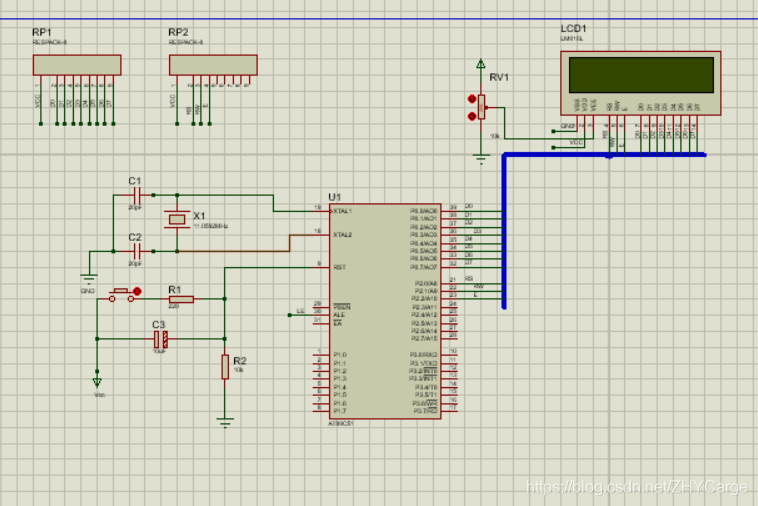Click the P1.7 pin label
758x506 pixels.
(x=340, y=411)
